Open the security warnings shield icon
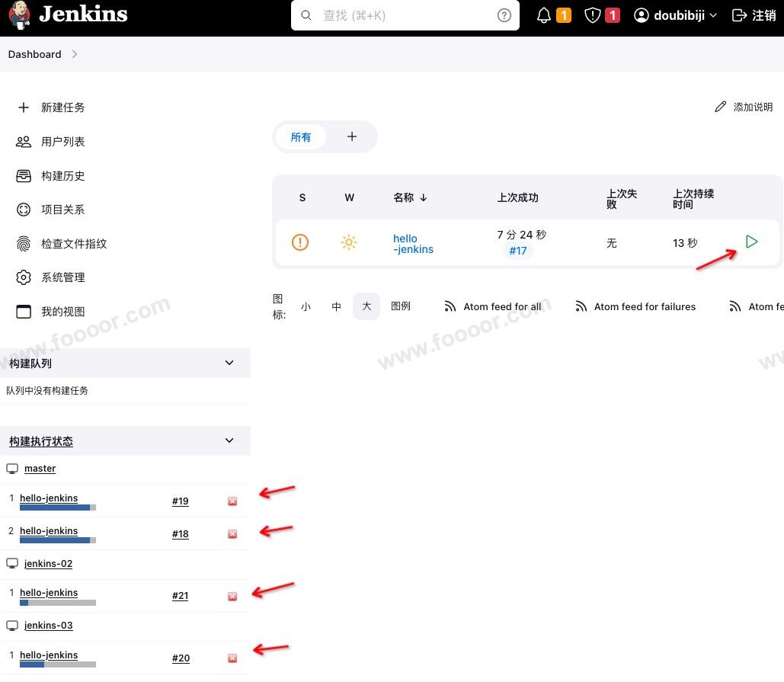 [593, 15]
